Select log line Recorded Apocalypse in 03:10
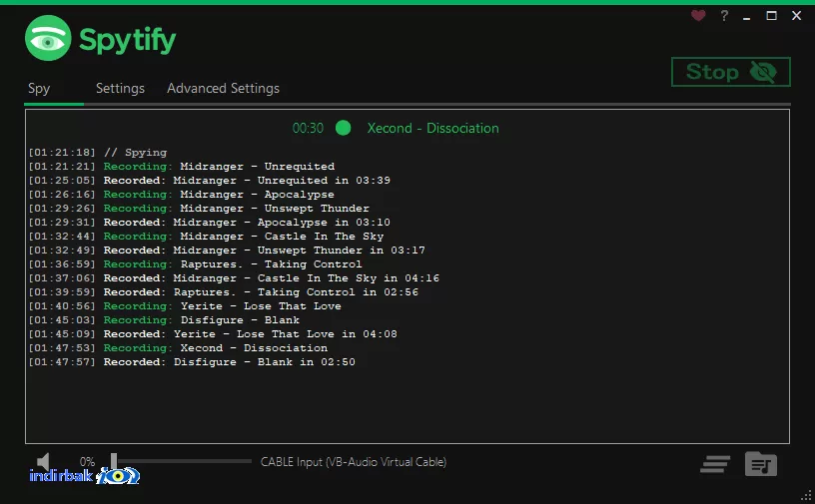Screen dimensions: 815x504 [x=209, y=223]
